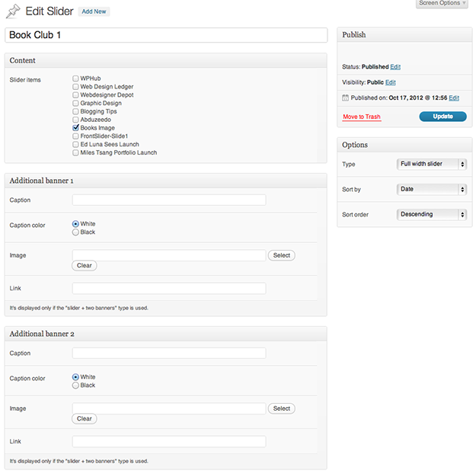Edit the Published status link

[x=395, y=67]
